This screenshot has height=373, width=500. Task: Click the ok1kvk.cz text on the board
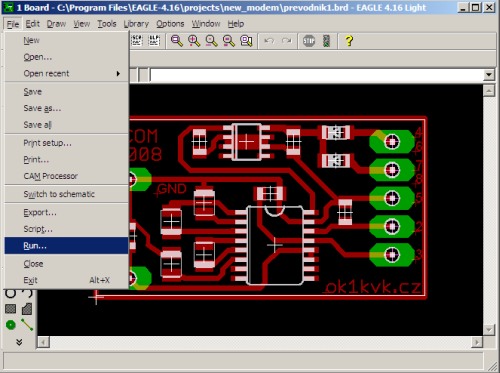tap(373, 287)
